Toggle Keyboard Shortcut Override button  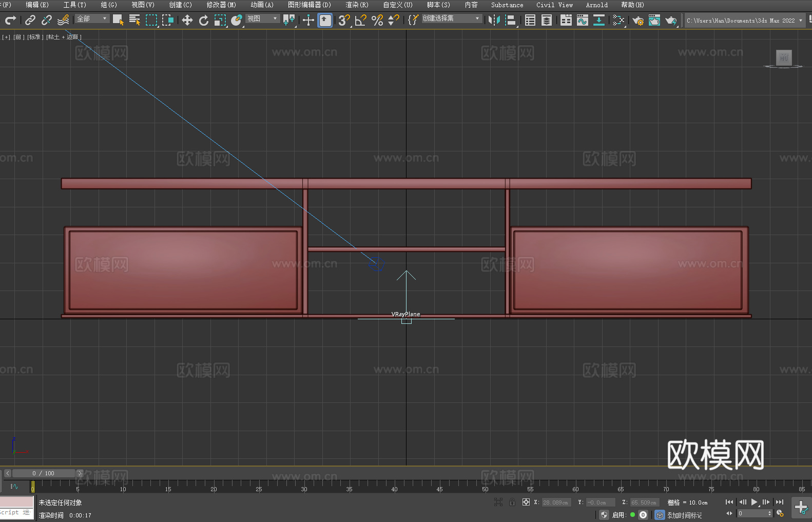[x=325, y=20]
